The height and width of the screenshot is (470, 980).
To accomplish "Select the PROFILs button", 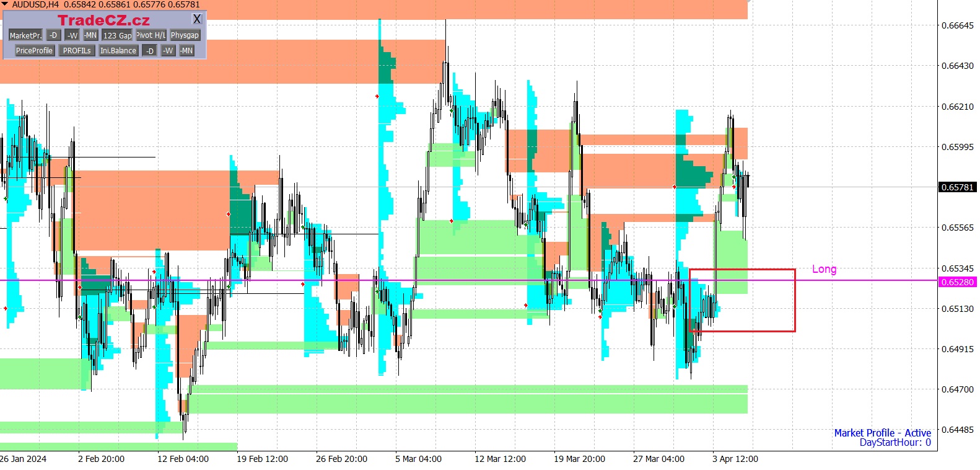I will coord(77,51).
